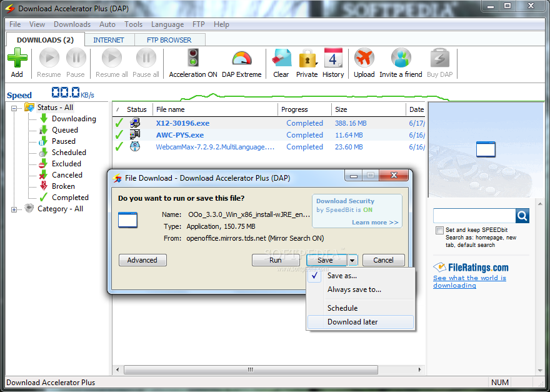Sort by Status column header

[137, 109]
